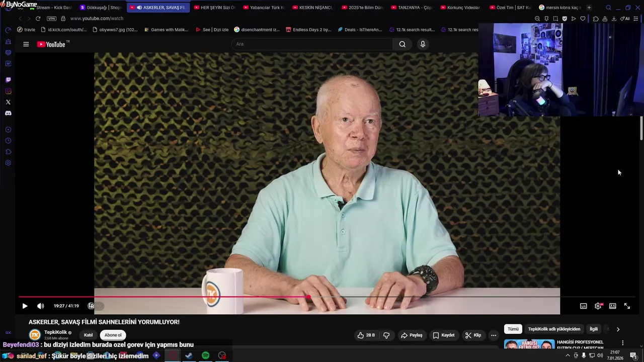Screen dimensions: 644x362
Task: Open the HANGİSİ PROFESYONEL video thumbnail
Action: pos(529,345)
